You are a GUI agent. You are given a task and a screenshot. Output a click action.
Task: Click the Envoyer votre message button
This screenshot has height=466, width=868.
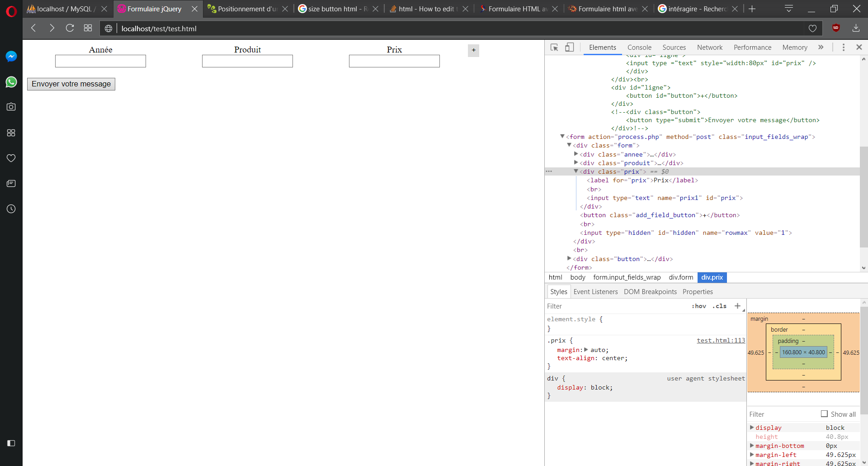coord(71,84)
